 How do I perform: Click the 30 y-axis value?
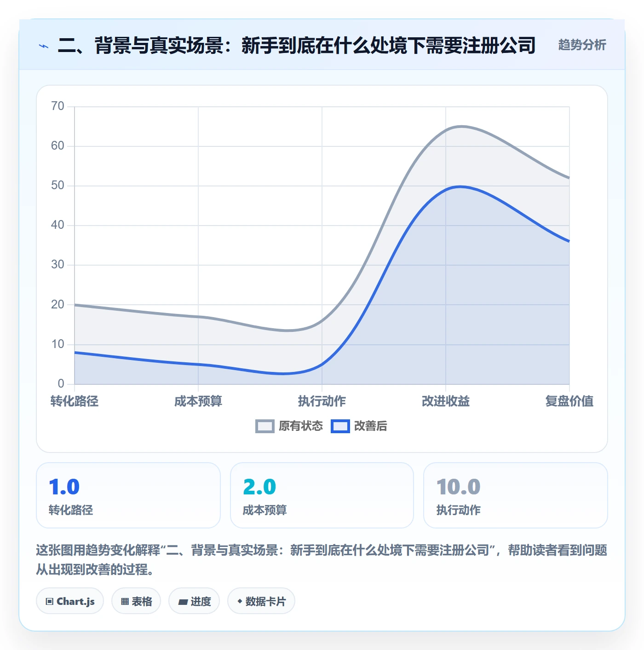click(x=57, y=265)
